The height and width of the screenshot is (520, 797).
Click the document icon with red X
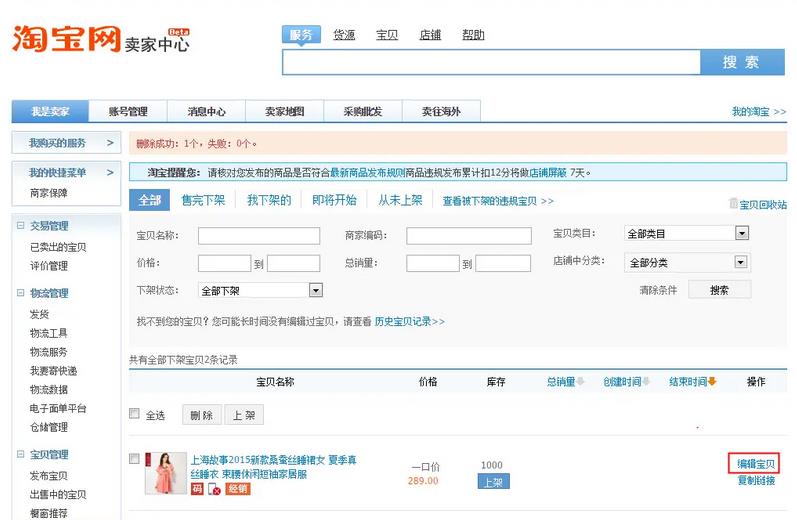pos(215,489)
